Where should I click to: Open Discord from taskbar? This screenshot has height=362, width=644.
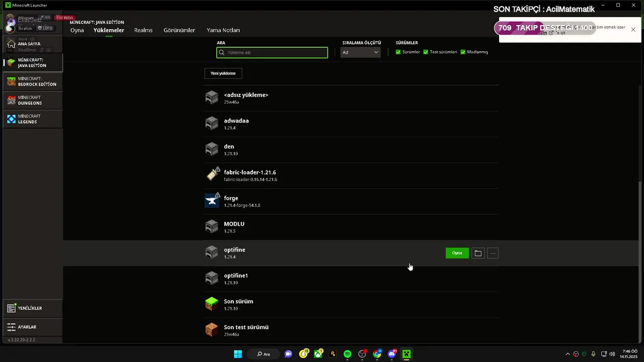pyautogui.click(x=392, y=354)
